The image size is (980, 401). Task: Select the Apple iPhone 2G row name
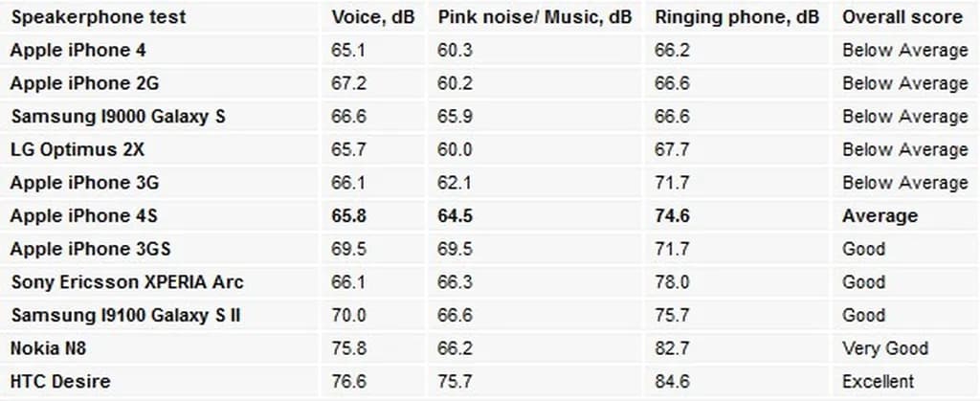coord(84,83)
